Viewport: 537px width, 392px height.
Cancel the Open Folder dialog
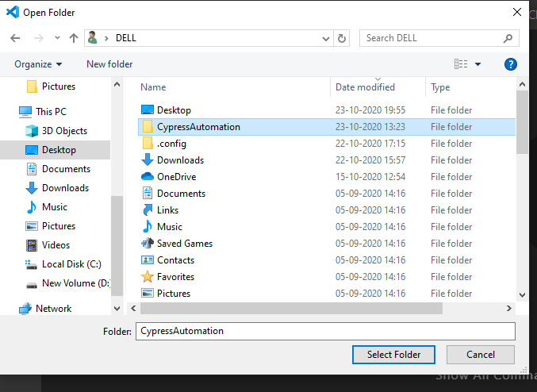tap(481, 354)
